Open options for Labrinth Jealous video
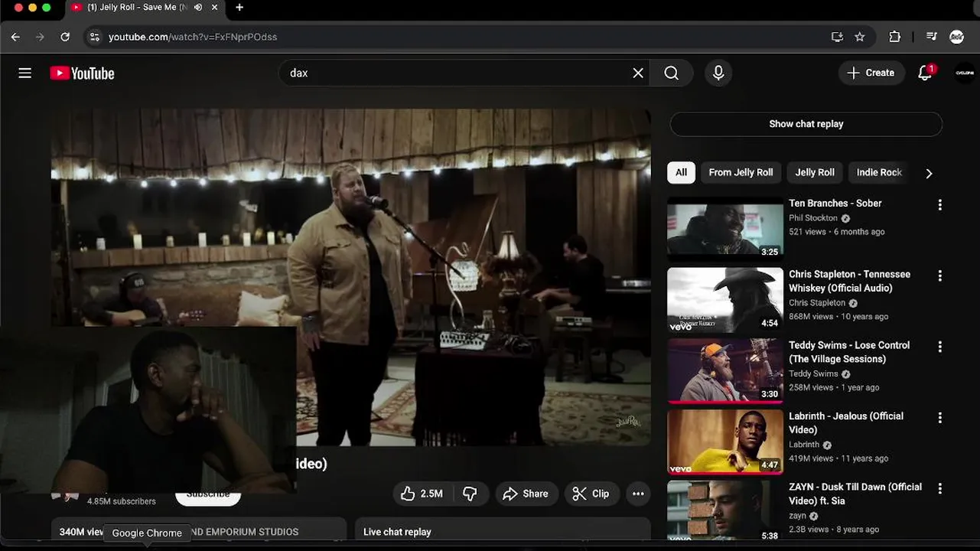980x551 pixels. pyautogui.click(x=939, y=418)
